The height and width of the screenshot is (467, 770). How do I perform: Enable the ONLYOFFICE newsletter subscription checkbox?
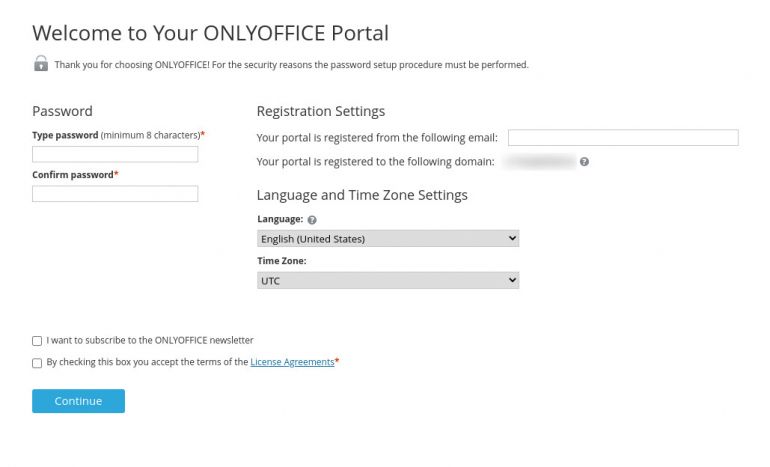point(37,341)
